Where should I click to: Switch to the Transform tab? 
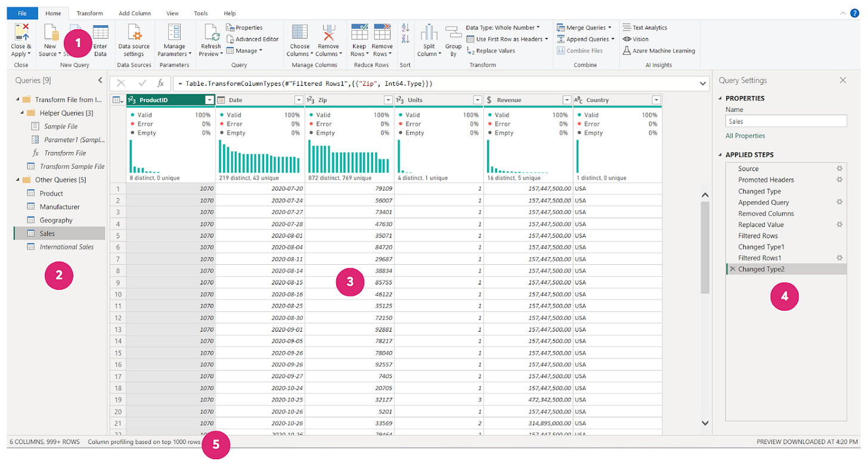coord(89,13)
